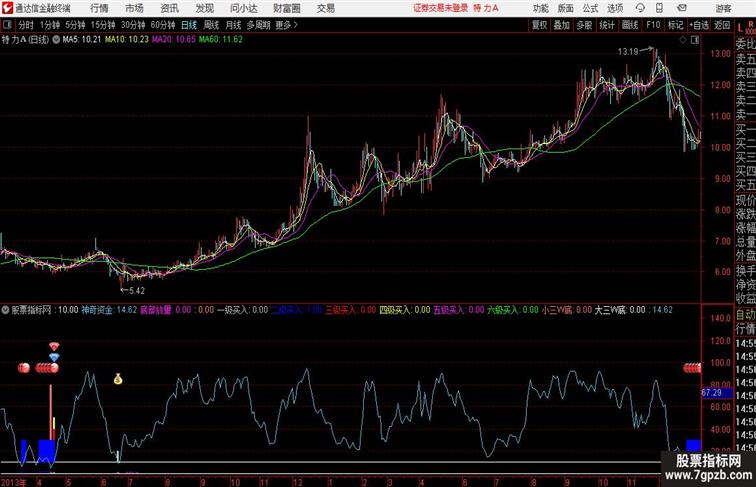Open the 功能 menu
756x487 pixels.
pyautogui.click(x=540, y=8)
